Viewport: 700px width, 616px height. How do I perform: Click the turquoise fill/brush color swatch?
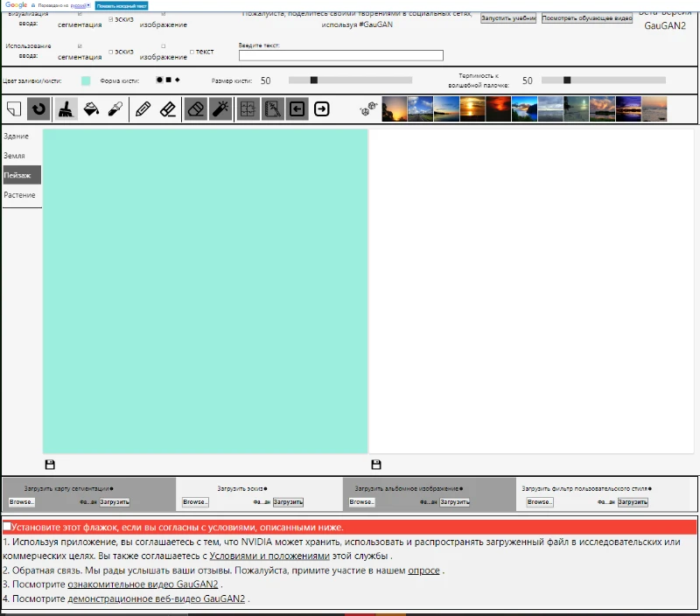coord(86,80)
